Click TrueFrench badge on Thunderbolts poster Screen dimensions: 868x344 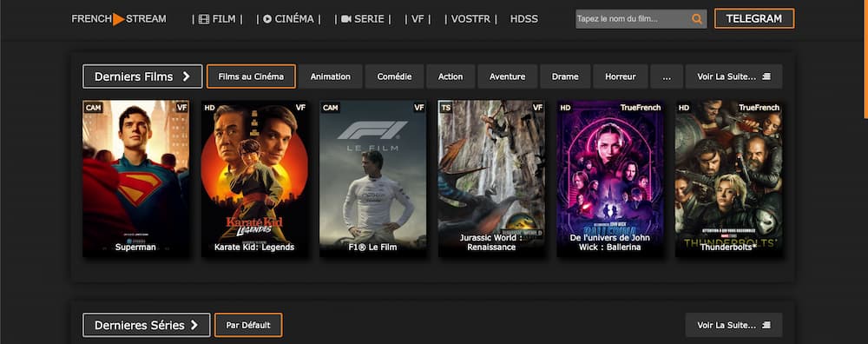[x=759, y=108]
